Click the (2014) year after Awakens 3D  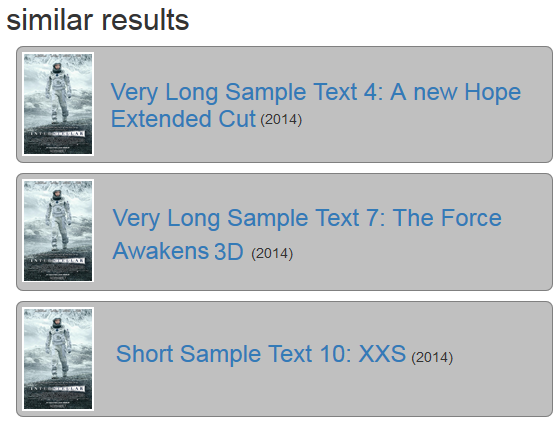pyautogui.click(x=272, y=254)
